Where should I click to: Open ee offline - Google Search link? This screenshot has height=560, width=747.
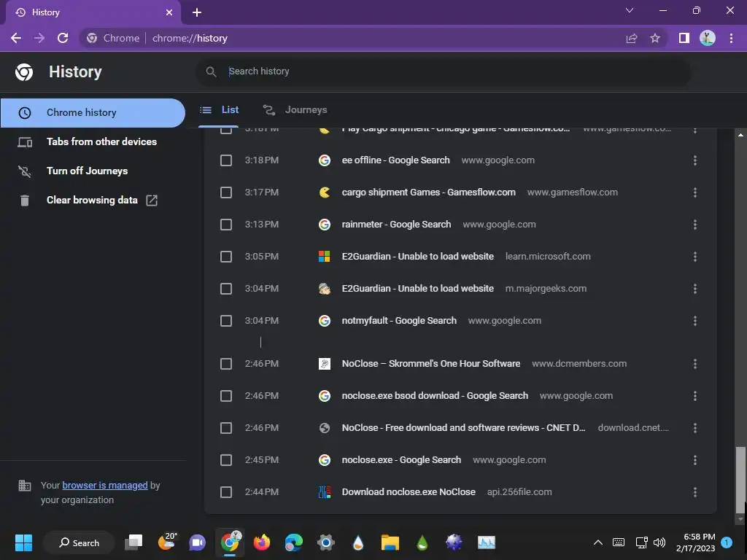pyautogui.click(x=395, y=160)
